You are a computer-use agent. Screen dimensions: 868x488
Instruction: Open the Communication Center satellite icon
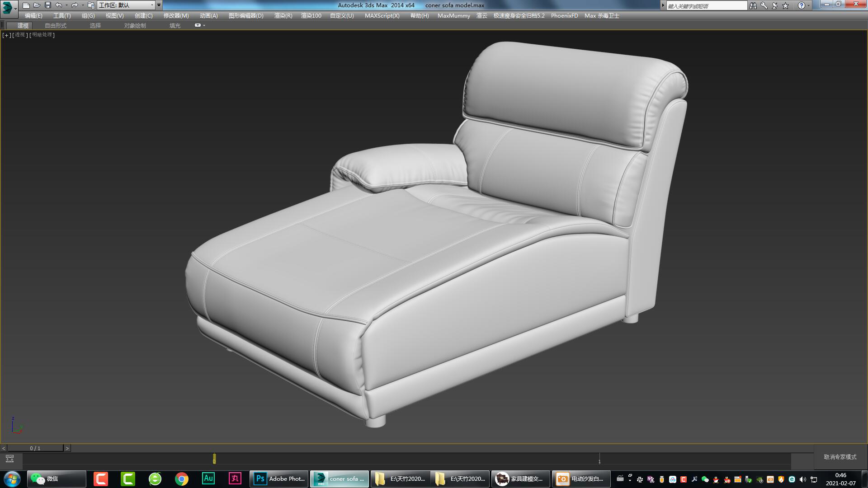[775, 5]
